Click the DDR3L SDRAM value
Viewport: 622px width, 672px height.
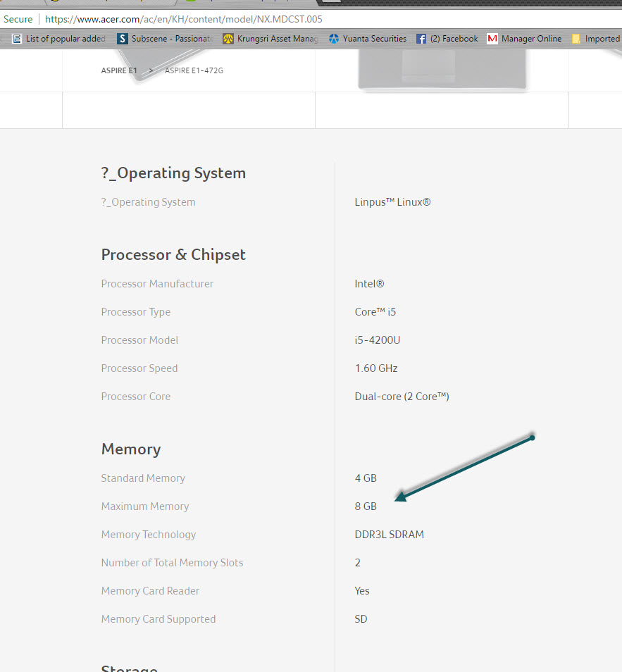(389, 535)
